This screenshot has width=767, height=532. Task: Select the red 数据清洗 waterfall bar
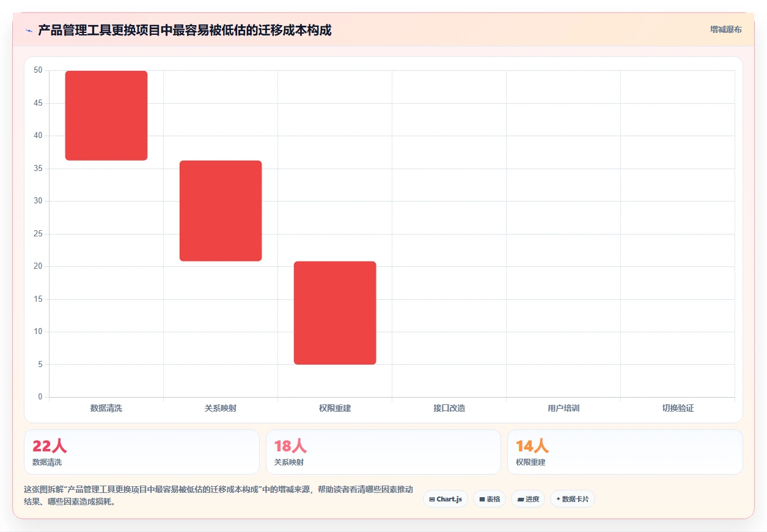coord(106,115)
